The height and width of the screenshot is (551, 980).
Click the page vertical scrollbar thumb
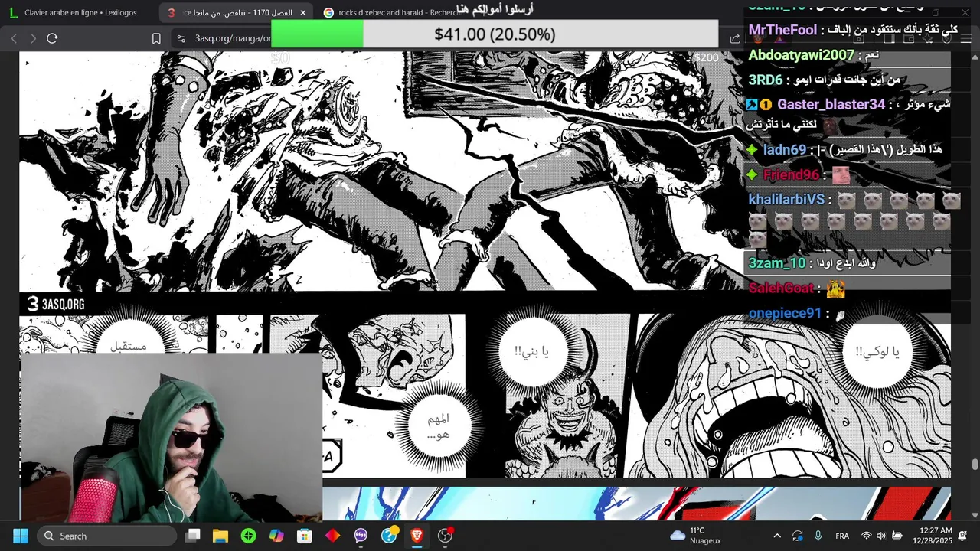pyautogui.click(x=975, y=464)
